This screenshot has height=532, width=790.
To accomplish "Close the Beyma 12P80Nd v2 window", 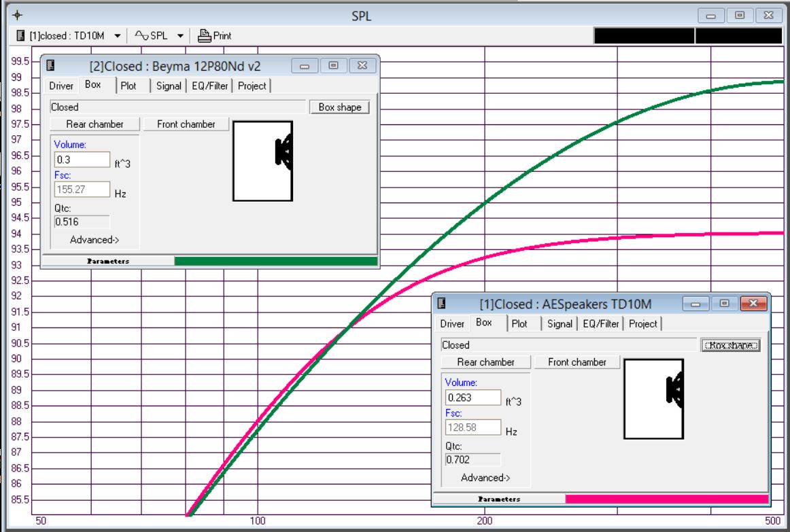I will coord(362,66).
